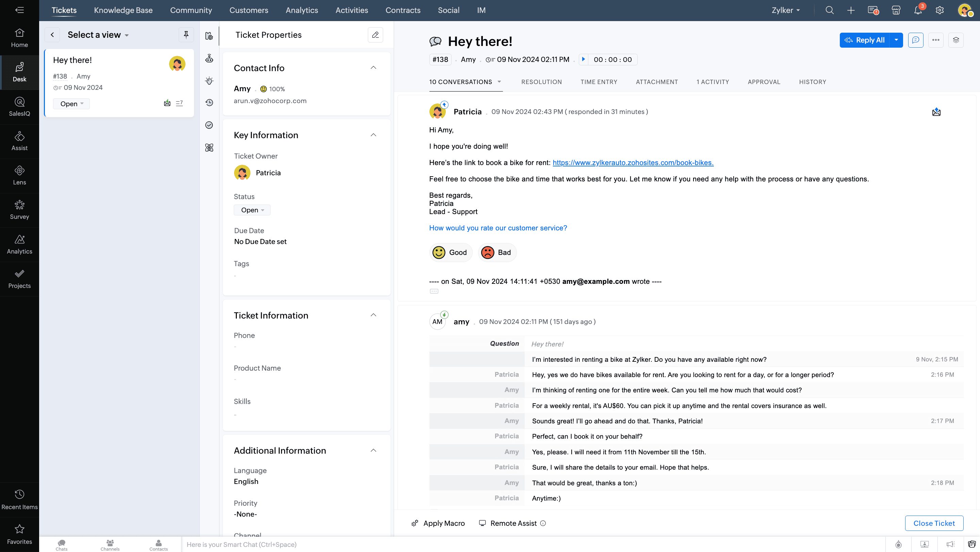
Task: Click the history clock icon in side strip
Action: pyautogui.click(x=209, y=103)
